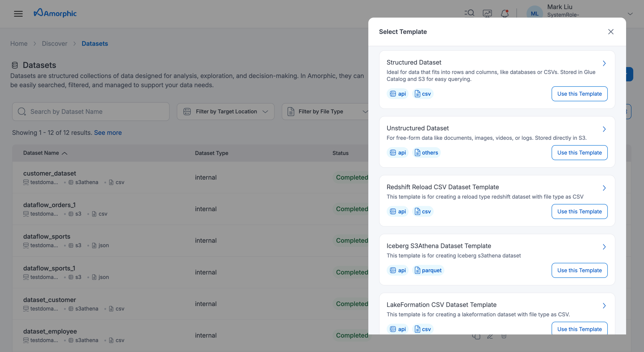Screen dimensions: 644x352
Task: Use the Structured Dataset template
Action: (x=579, y=94)
